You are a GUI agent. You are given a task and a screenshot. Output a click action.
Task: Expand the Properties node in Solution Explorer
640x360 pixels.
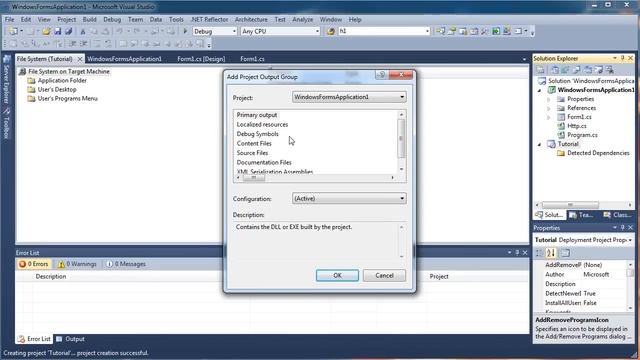549,99
